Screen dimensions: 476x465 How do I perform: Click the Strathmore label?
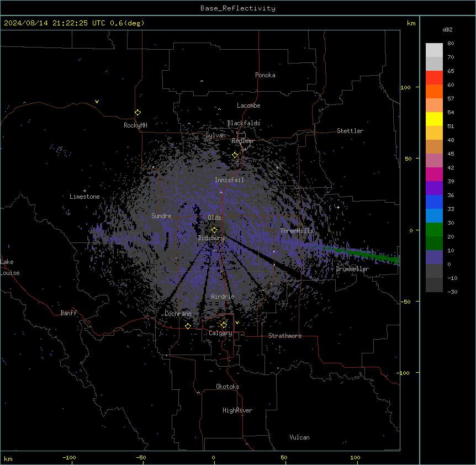pos(285,336)
